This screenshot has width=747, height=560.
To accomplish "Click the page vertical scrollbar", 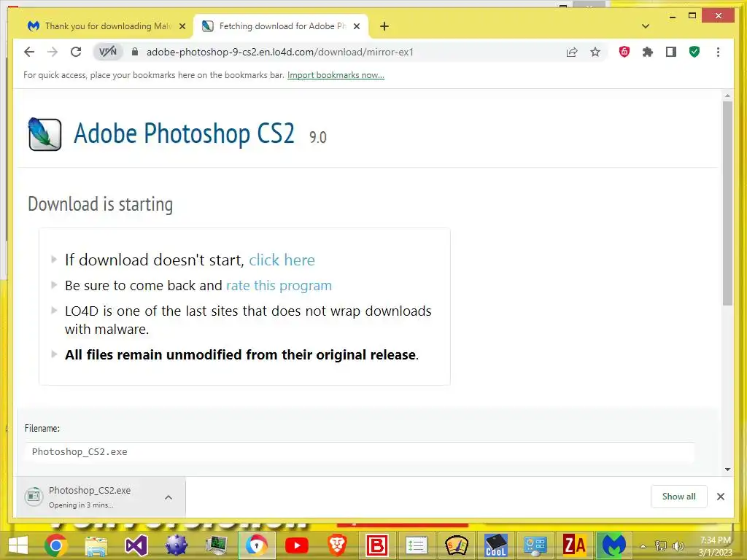I will click(x=727, y=203).
